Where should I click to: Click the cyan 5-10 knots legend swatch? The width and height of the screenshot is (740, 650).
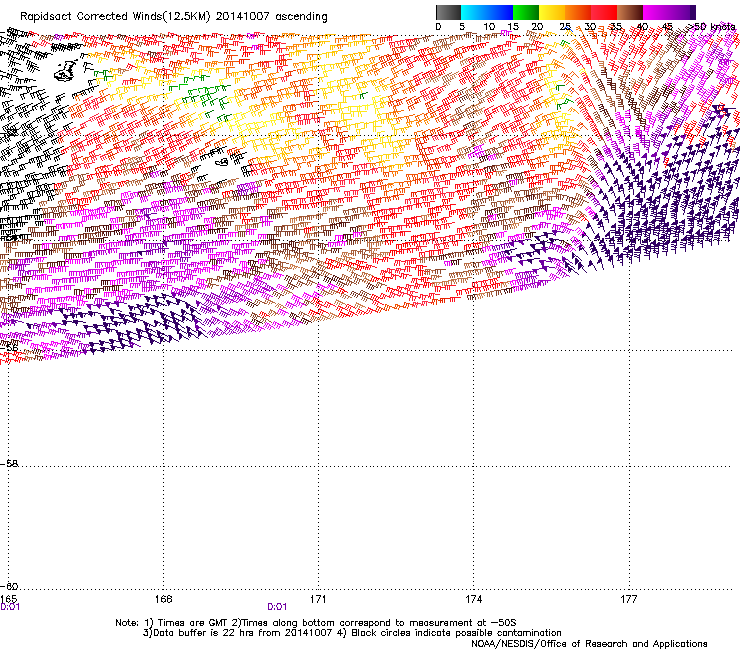(x=474, y=12)
